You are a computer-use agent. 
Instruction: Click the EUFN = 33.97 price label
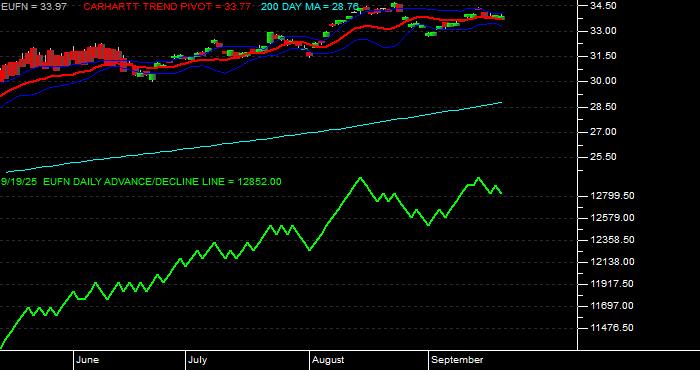33,7
